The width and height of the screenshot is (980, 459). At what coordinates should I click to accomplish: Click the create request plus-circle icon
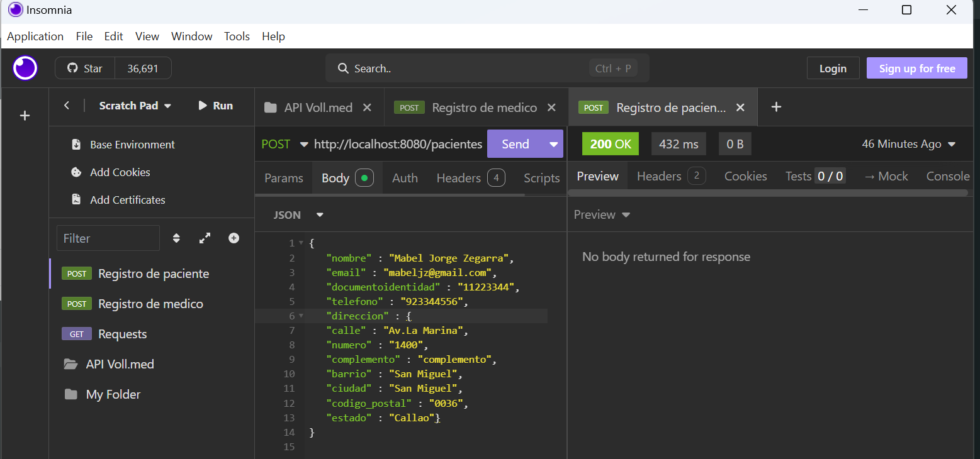(x=234, y=238)
